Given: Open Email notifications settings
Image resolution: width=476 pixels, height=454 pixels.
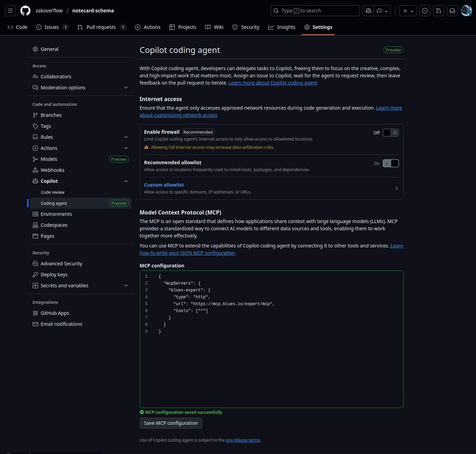Looking at the screenshot, I should (81, 324).
